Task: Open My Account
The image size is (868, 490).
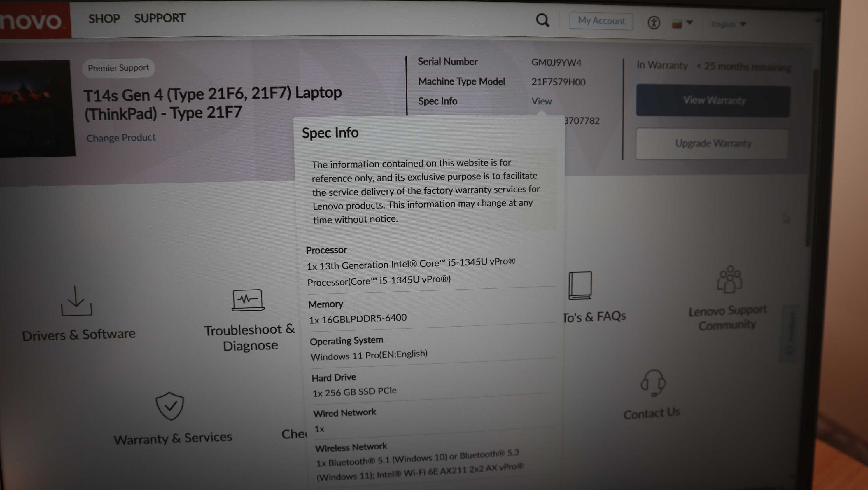Action: pos(601,21)
